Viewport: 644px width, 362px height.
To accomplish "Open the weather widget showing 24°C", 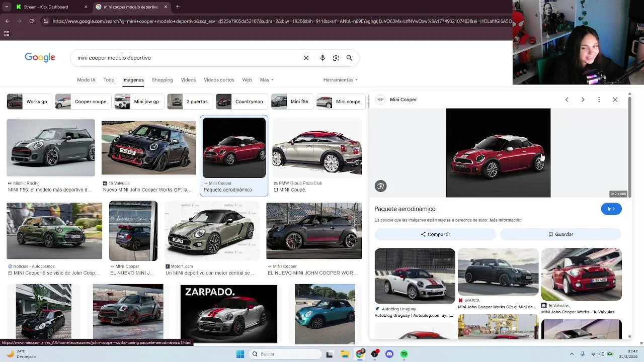I will click(22, 354).
